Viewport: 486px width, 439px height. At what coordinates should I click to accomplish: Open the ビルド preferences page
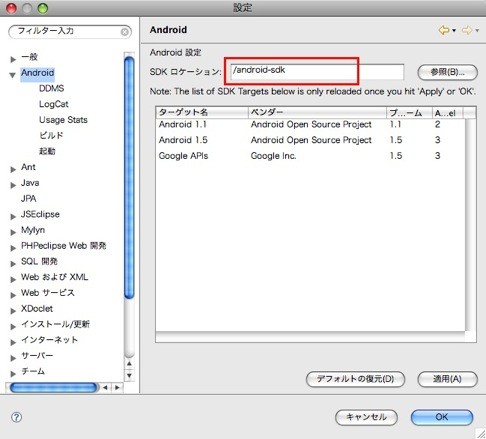(x=51, y=135)
